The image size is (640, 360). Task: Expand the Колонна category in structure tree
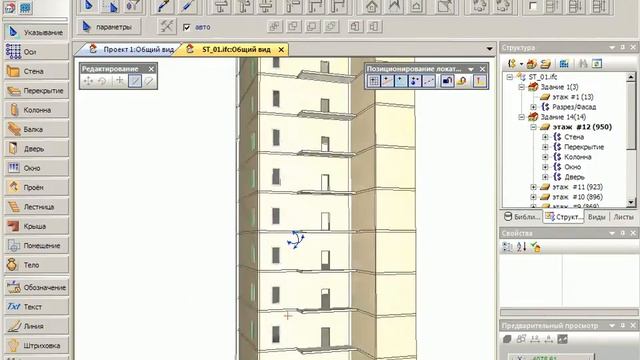[545, 157]
